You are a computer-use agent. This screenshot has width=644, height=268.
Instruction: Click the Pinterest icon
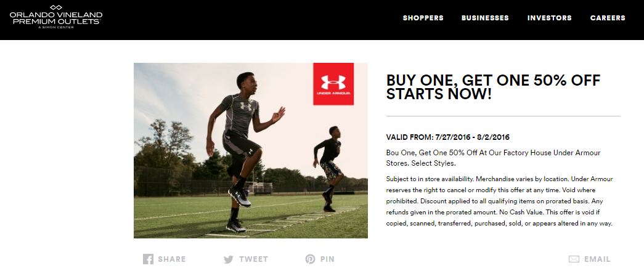point(311,259)
